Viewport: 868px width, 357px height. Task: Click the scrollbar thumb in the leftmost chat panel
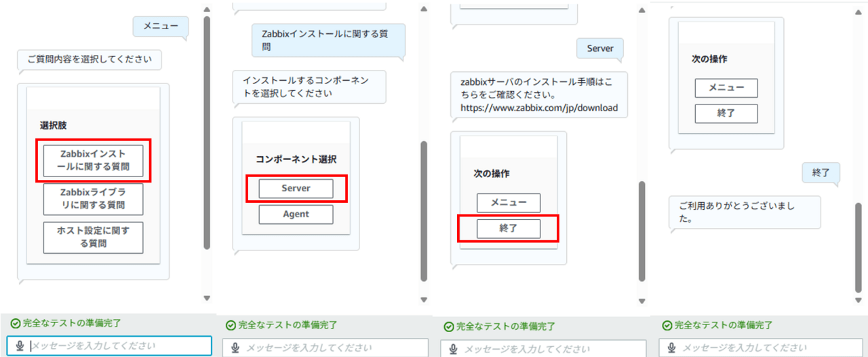pyautogui.click(x=207, y=132)
